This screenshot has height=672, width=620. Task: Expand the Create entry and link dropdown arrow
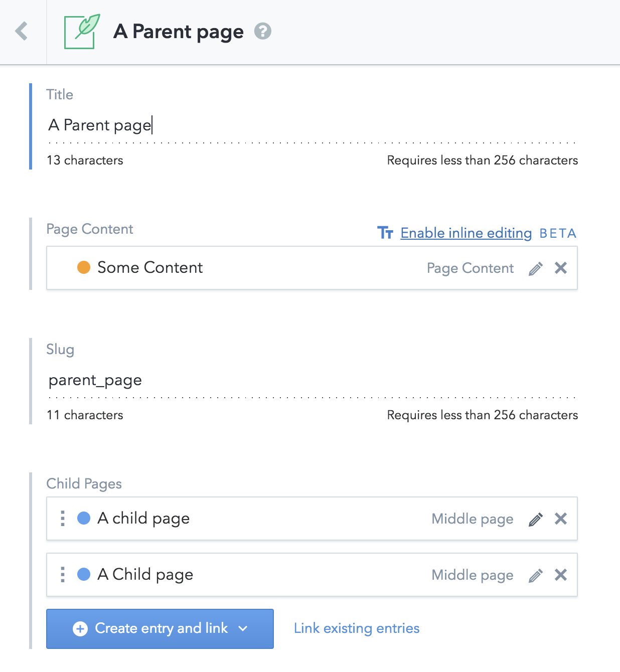(x=243, y=628)
